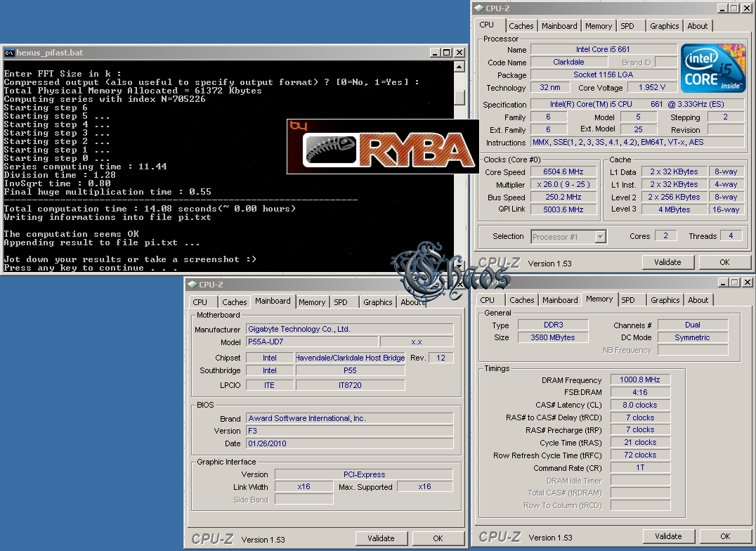Click the Intel Core i5 logo image
Screen dimensions: 756x551
(x=713, y=68)
